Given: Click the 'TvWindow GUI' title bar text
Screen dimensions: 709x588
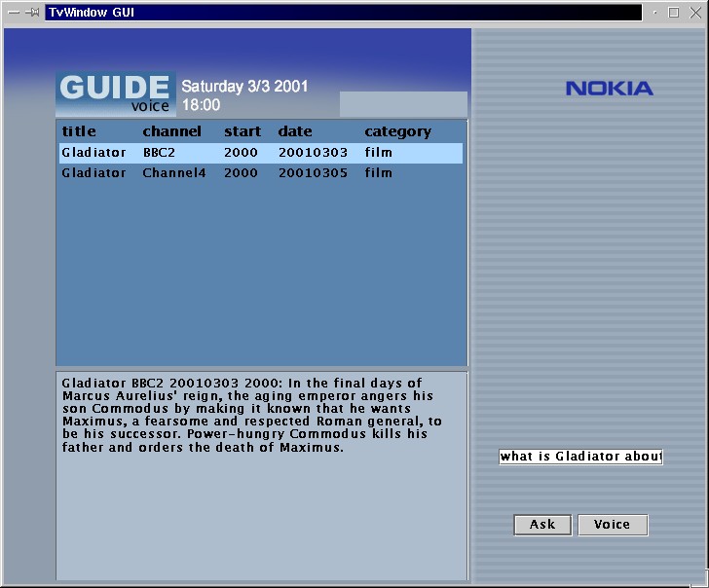Looking at the screenshot, I should pos(92,13).
